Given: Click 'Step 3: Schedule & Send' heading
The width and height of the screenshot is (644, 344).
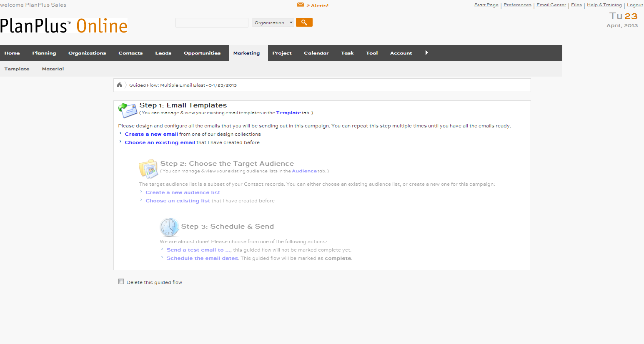Looking at the screenshot, I should click(228, 227).
